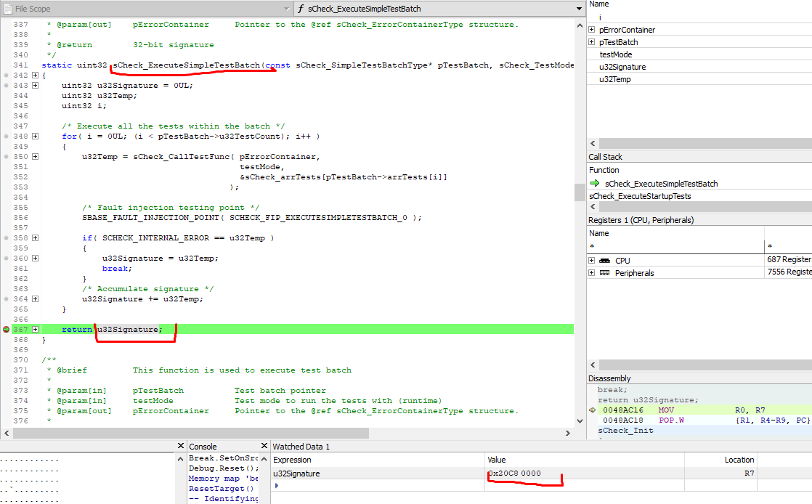Set a breakpoint on line 342 dot
The image size is (812, 504).
7,75
